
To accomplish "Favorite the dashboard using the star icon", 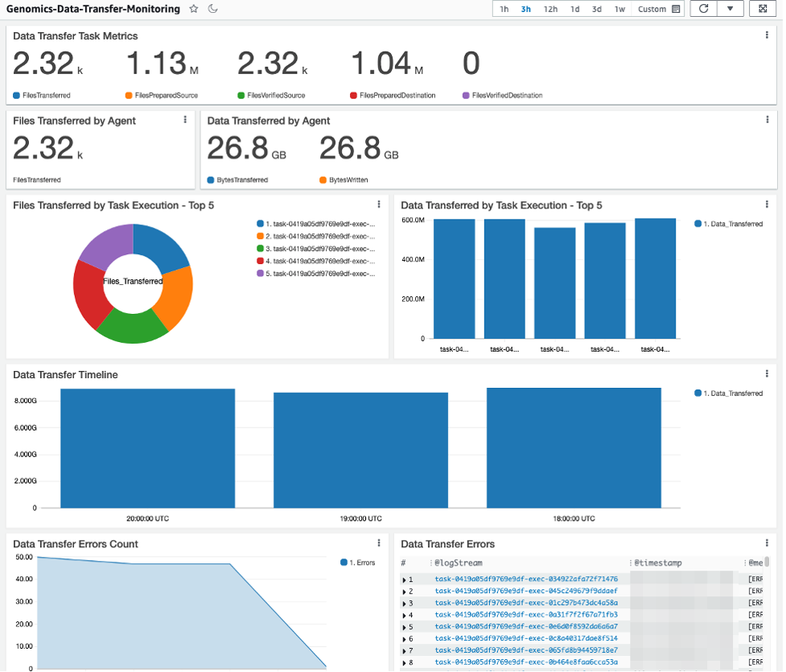I will point(193,9).
